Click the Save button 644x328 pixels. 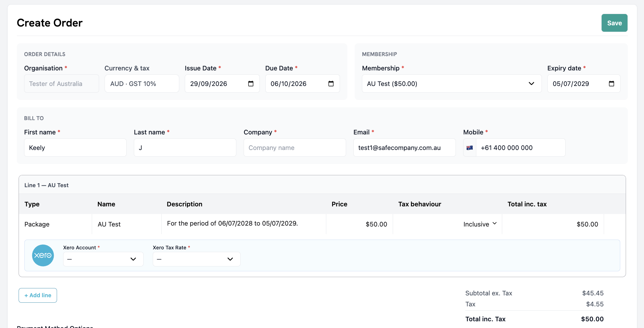614,23
